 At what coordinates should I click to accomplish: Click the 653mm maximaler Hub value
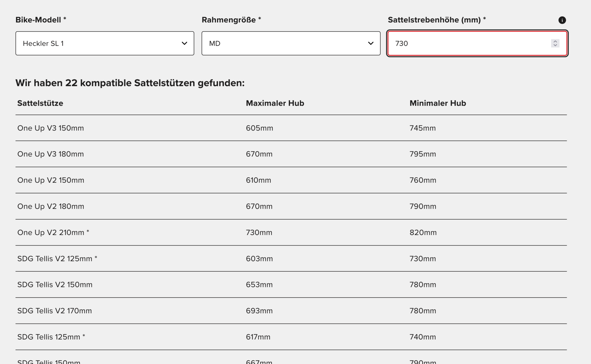pyautogui.click(x=259, y=285)
